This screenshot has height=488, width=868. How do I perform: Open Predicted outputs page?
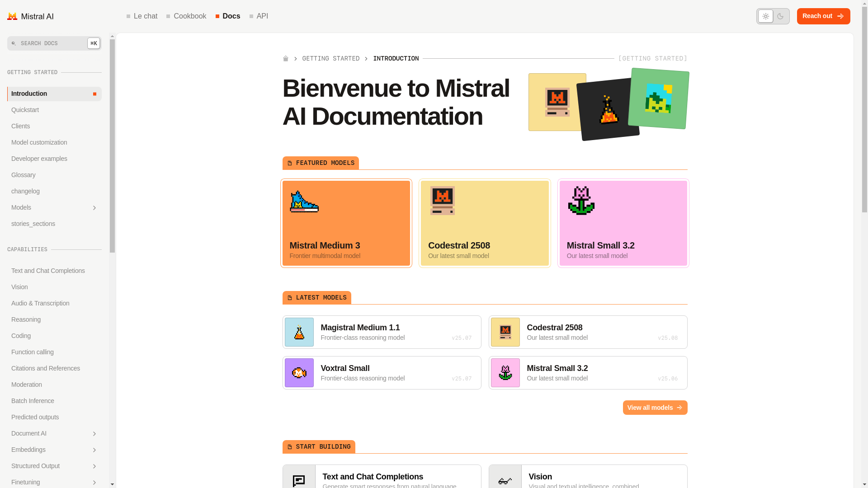coord(54,418)
